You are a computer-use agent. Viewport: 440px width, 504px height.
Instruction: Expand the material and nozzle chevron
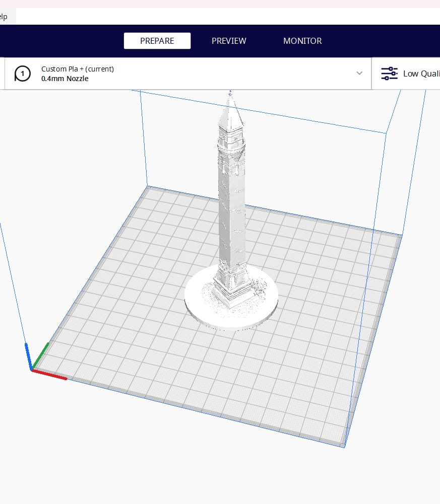coord(359,74)
